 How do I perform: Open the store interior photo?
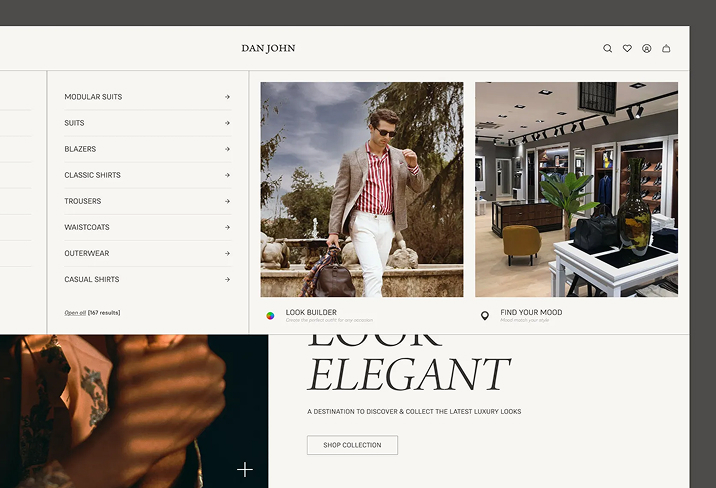(576, 189)
